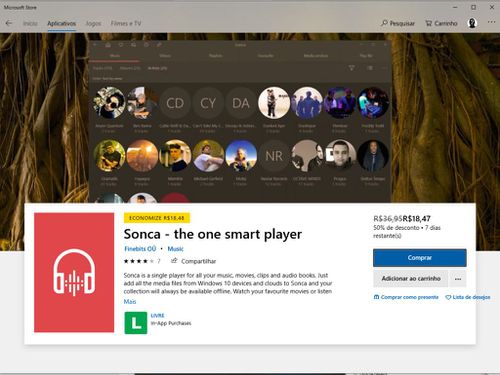Click the ECONOMIZE R$18,48 savings badge
Viewport: 500px width, 375px height.
click(x=157, y=218)
